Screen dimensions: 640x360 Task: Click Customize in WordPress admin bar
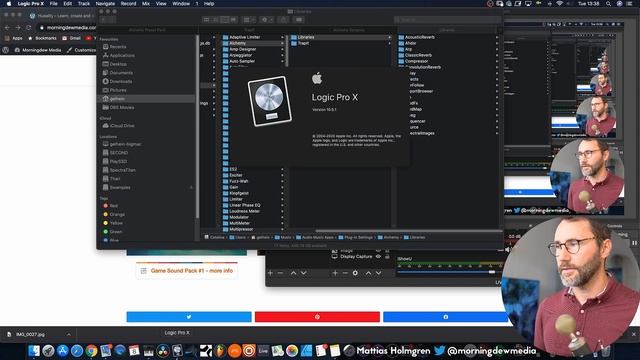tap(81, 50)
